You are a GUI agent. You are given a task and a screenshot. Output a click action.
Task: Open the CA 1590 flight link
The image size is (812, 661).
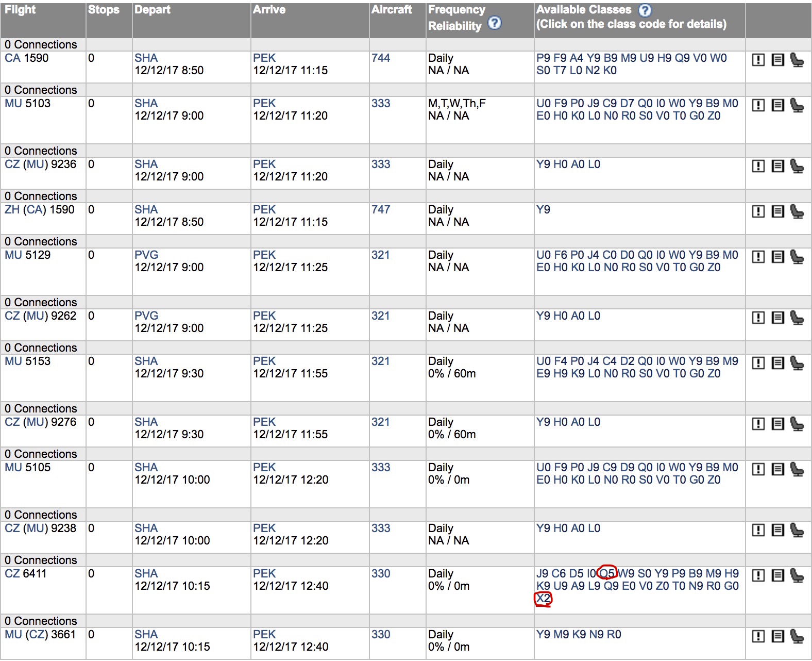pyautogui.click(x=26, y=58)
